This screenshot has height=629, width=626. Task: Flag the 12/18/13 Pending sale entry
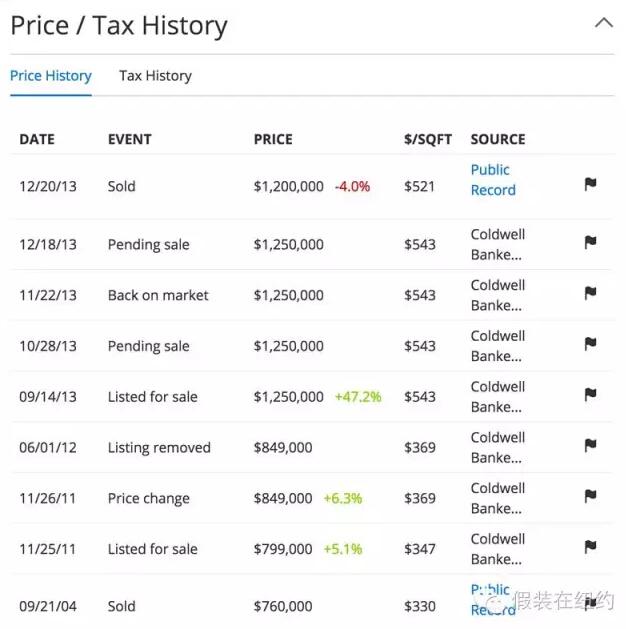[x=590, y=242]
